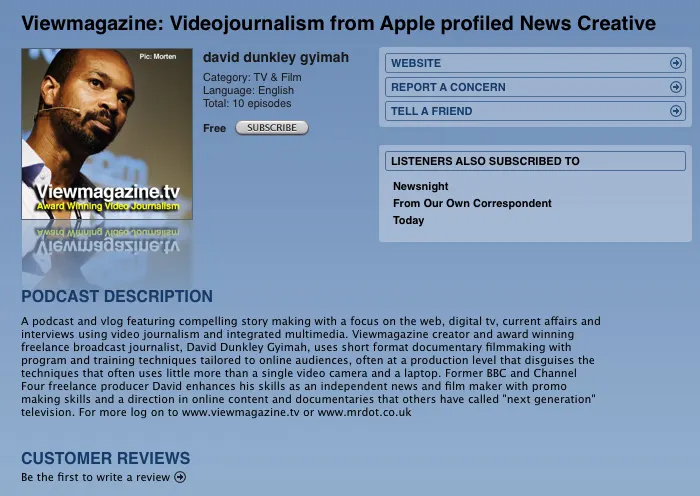Click 'www.viewmagazine.tv' in the description

pyautogui.click(x=241, y=412)
